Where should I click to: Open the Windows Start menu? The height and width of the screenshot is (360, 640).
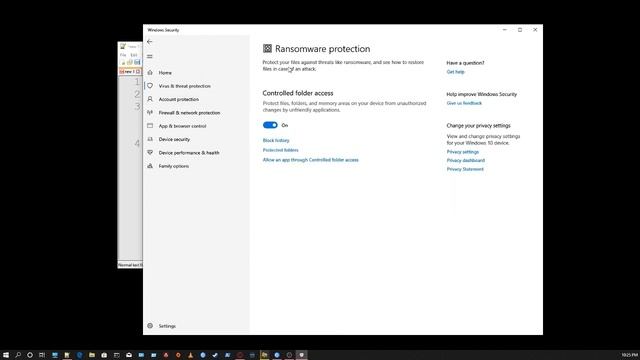(x=6, y=355)
